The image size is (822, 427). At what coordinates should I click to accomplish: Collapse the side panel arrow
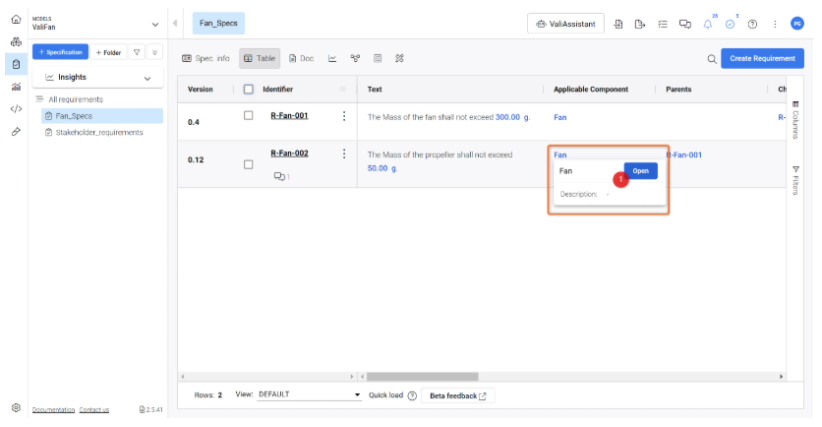[175, 23]
